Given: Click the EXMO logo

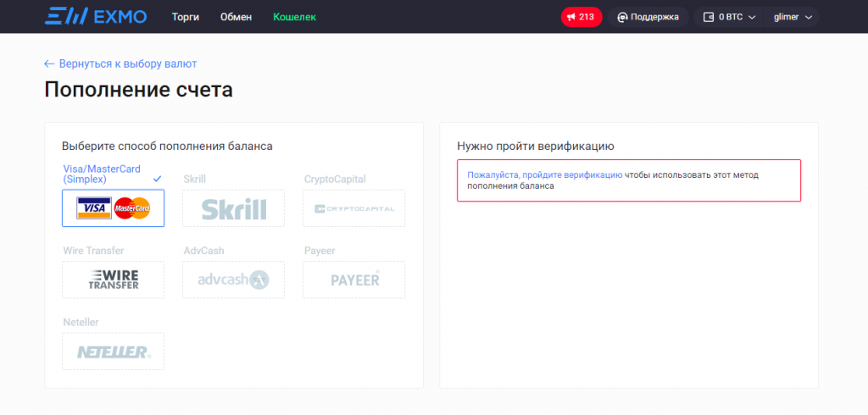Looking at the screenshot, I should pyautogui.click(x=94, y=17).
